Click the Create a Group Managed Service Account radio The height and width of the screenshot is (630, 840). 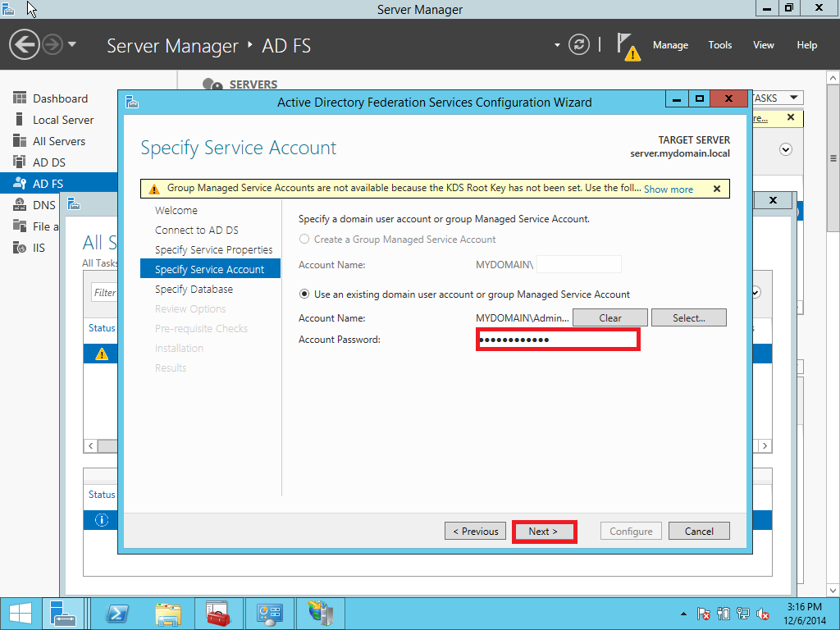click(x=304, y=239)
